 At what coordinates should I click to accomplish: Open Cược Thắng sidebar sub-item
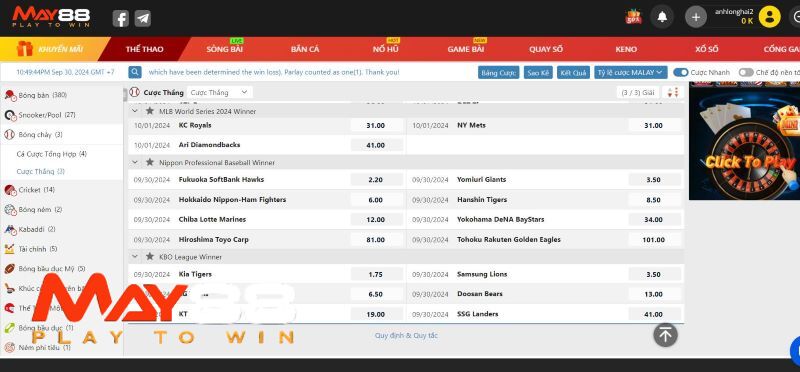[x=40, y=171]
